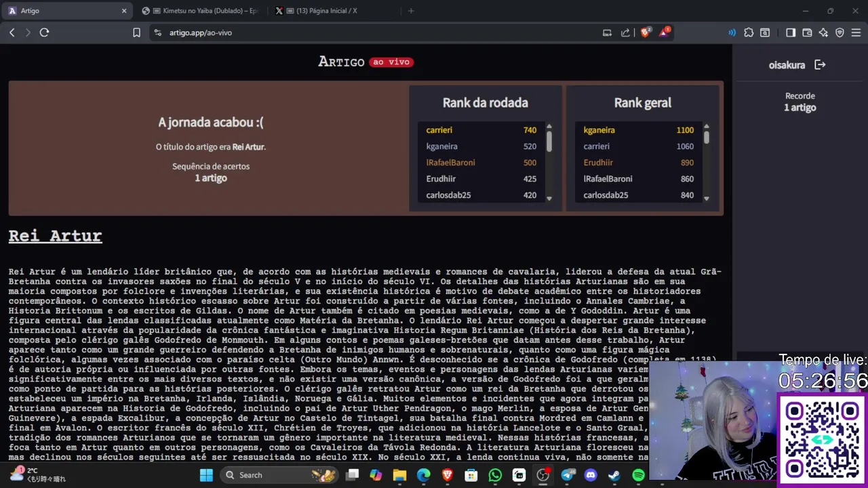
Task: Click the taskbar Search box
Action: 279,475
